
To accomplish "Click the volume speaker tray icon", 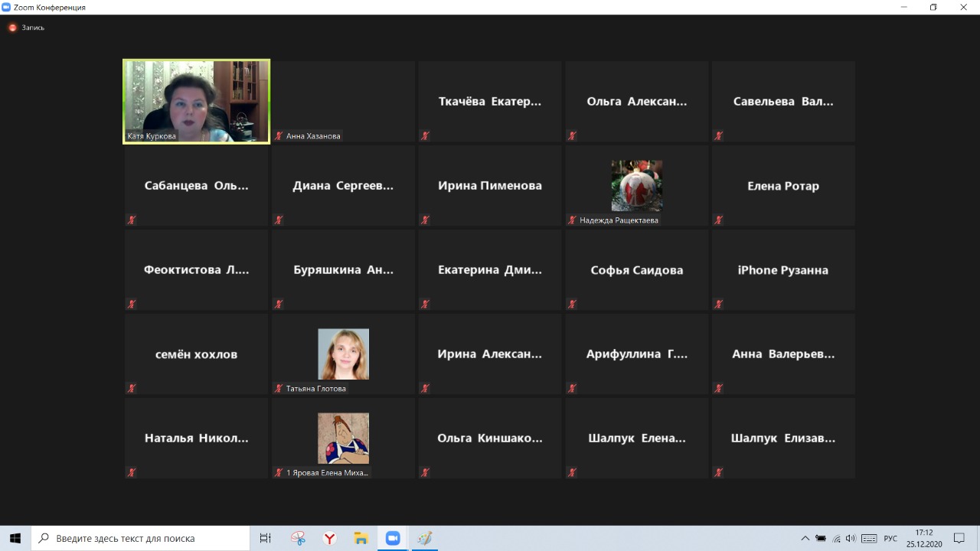I will pos(851,538).
